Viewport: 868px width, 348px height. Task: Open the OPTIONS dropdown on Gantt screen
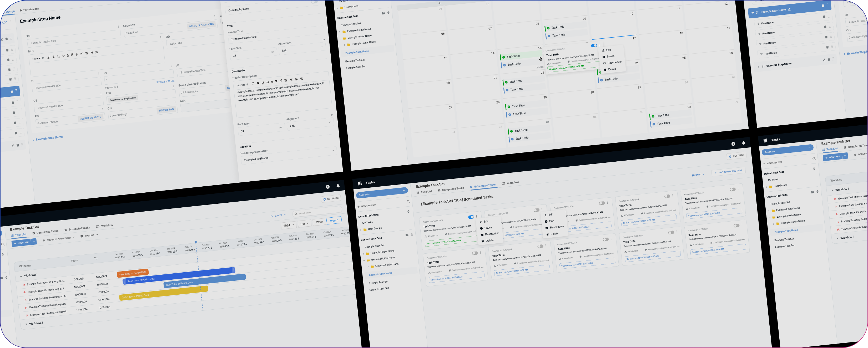pos(89,236)
